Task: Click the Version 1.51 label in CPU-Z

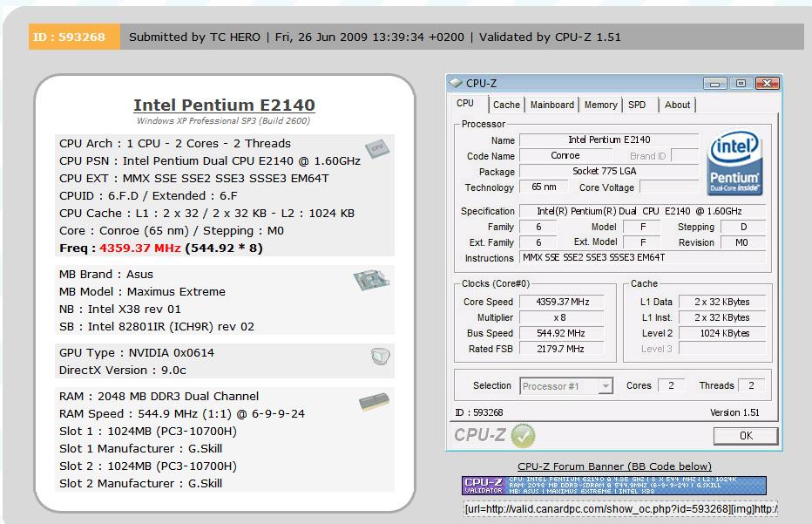Action: click(x=734, y=412)
